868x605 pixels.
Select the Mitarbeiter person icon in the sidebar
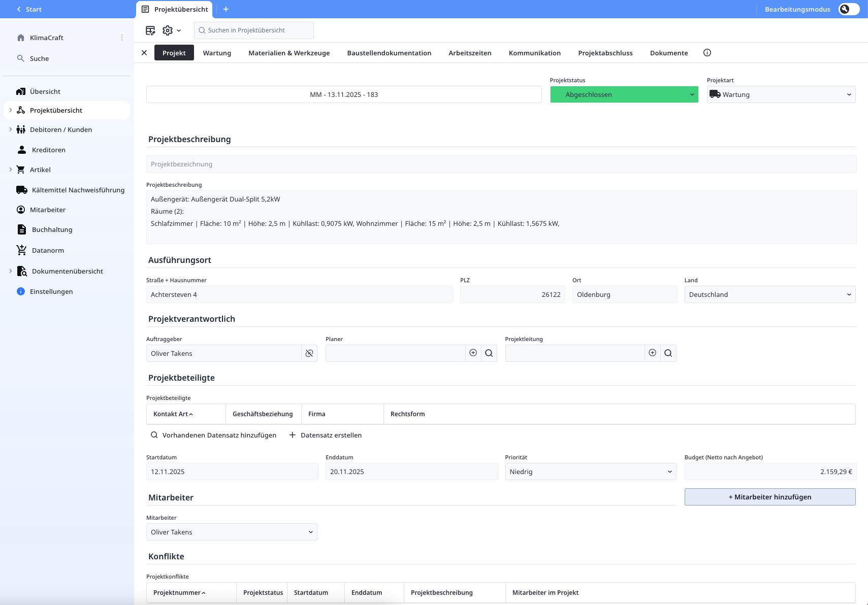[x=21, y=209]
